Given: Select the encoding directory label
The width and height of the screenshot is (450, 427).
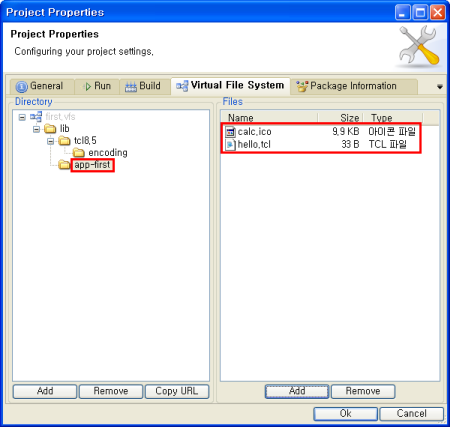Looking at the screenshot, I should pyautogui.click(x=108, y=153).
